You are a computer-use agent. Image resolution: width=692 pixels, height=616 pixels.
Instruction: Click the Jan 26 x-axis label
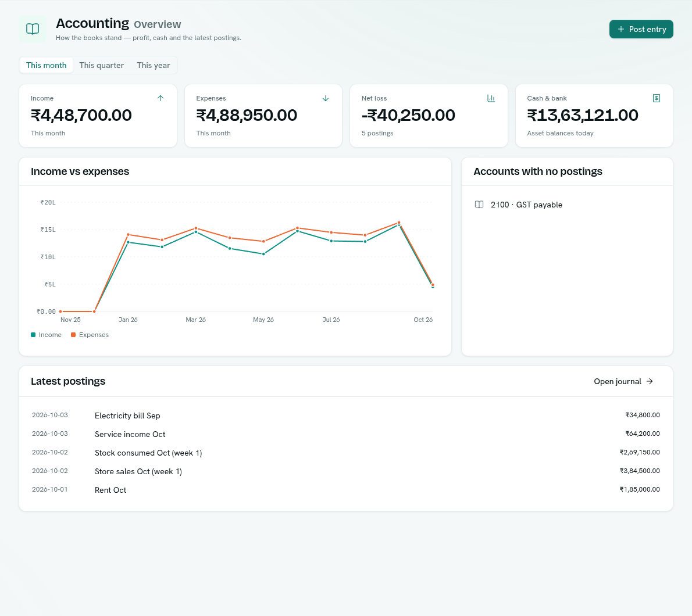pyautogui.click(x=128, y=320)
